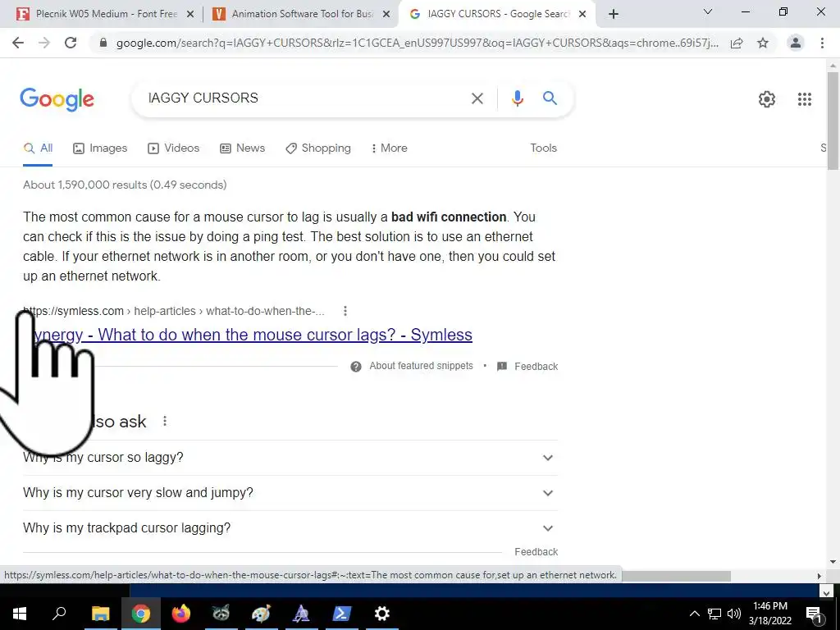Reload the page
The width and height of the screenshot is (840, 630).
pyautogui.click(x=71, y=43)
